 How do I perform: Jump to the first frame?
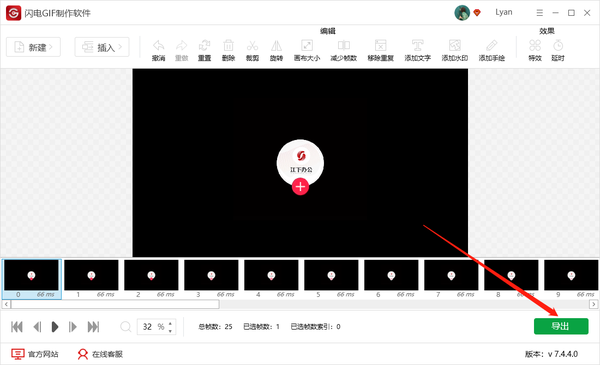tap(17, 327)
